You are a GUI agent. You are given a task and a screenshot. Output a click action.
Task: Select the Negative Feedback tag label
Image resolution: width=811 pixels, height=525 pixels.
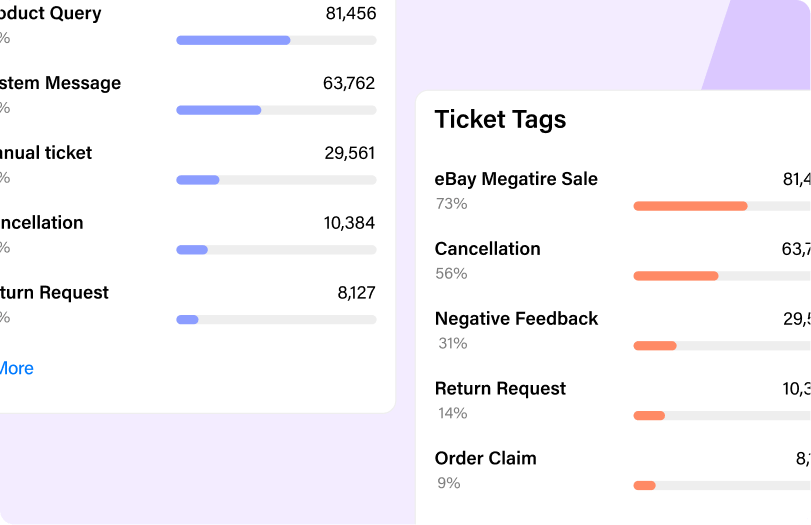(516, 319)
